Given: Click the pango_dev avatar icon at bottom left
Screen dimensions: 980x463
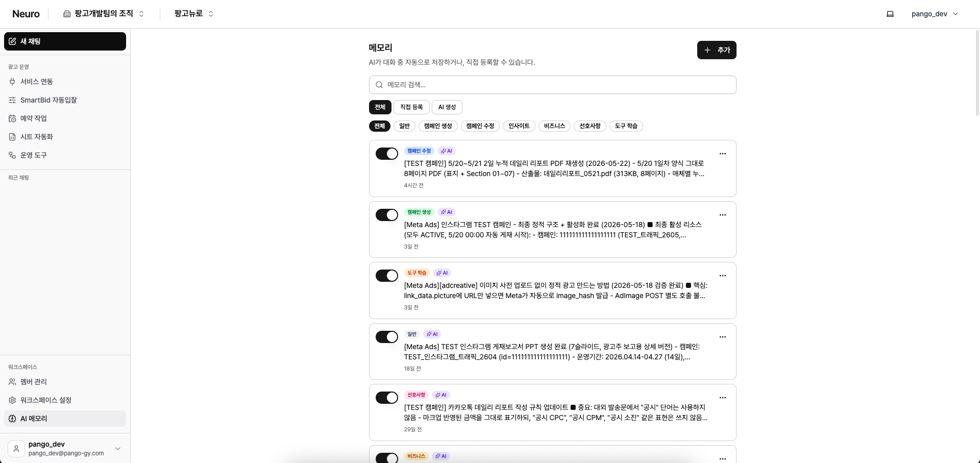Looking at the screenshot, I should tap(16, 449).
